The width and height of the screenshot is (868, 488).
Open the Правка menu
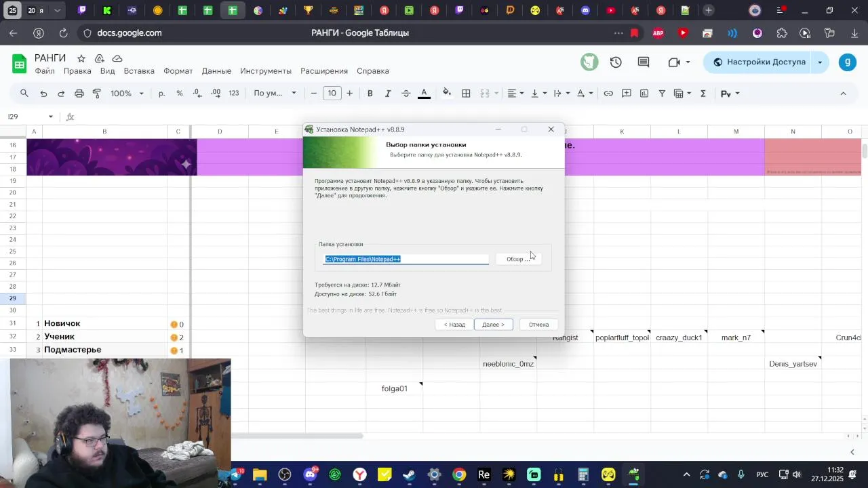77,71
